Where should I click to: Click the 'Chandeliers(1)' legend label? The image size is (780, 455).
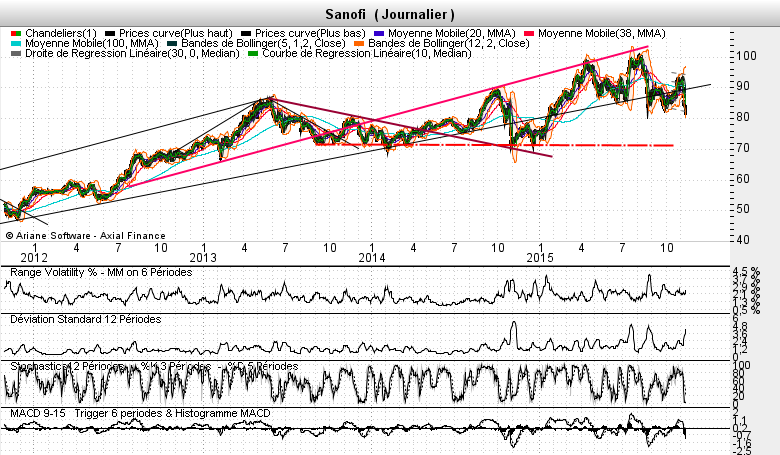coord(61,33)
